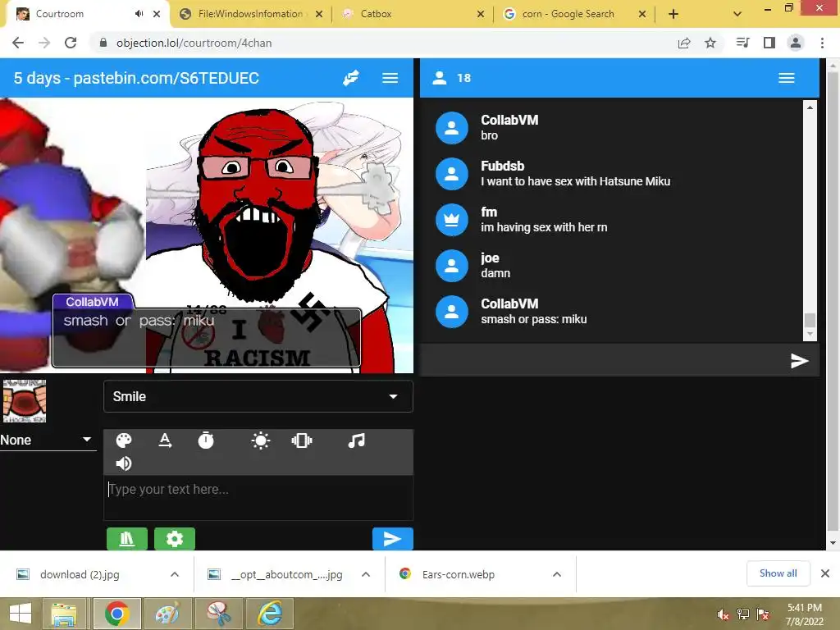Open the text formatting tool
This screenshot has height=630, width=840.
click(165, 441)
